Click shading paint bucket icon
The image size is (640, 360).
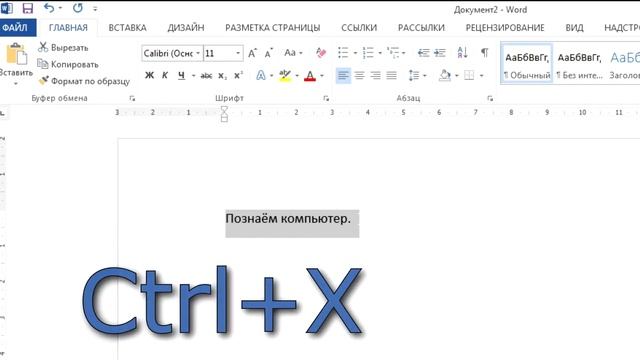click(445, 76)
